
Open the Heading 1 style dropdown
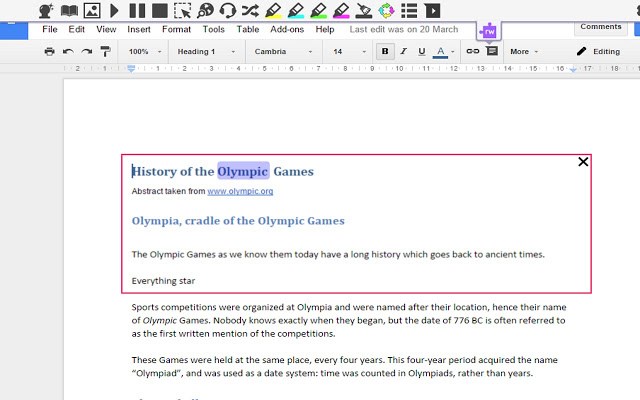pos(206,52)
